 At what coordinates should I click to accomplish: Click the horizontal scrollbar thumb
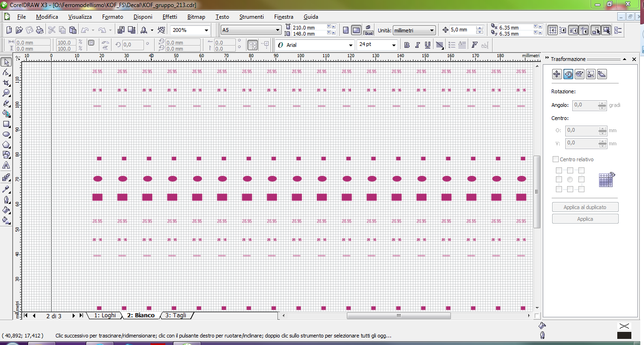tap(398, 315)
